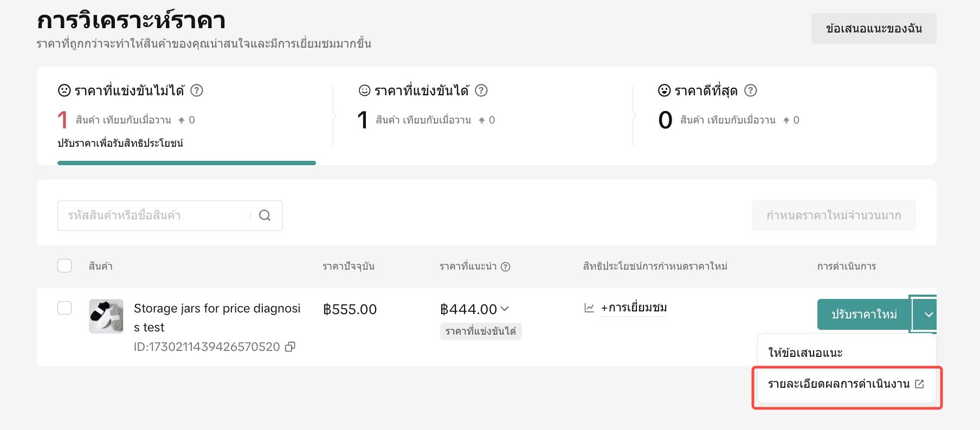The height and width of the screenshot is (430, 980).
Task: Select ให้ข้อเสนอแนะ from the dropdown menu
Action: click(805, 353)
